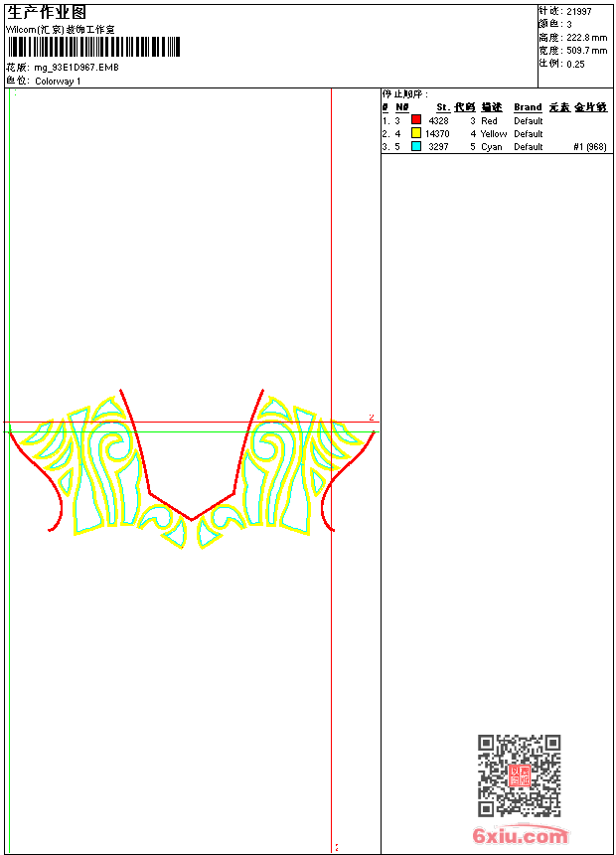Select stitch count 3297 in Cyan row
Viewport: 616px width, 855px height.
click(439, 147)
